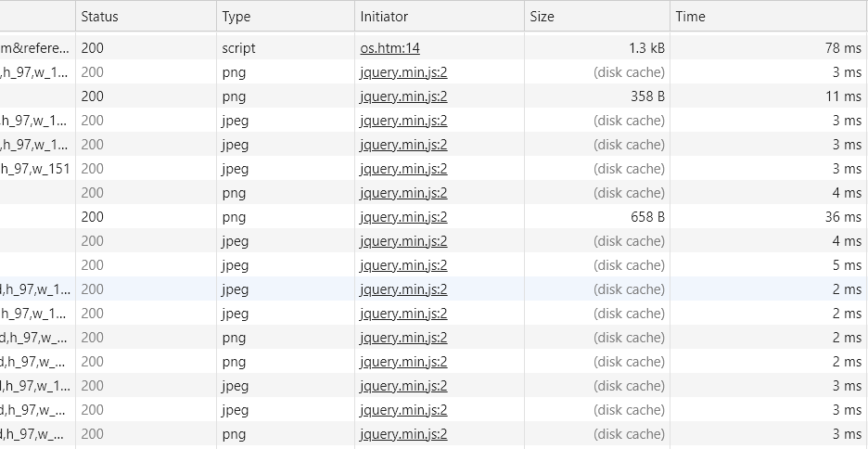
Task: Open jquery.min.js:2 link in the 358 B row
Action: [403, 96]
